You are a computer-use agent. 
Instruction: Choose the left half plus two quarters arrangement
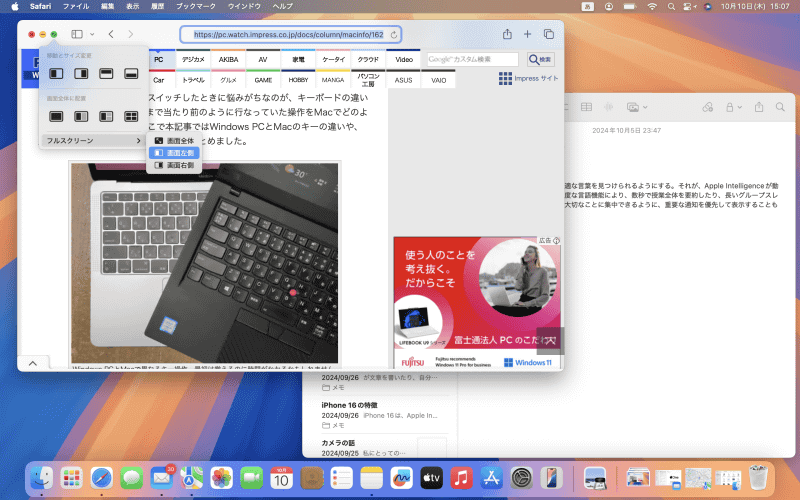tap(106, 116)
